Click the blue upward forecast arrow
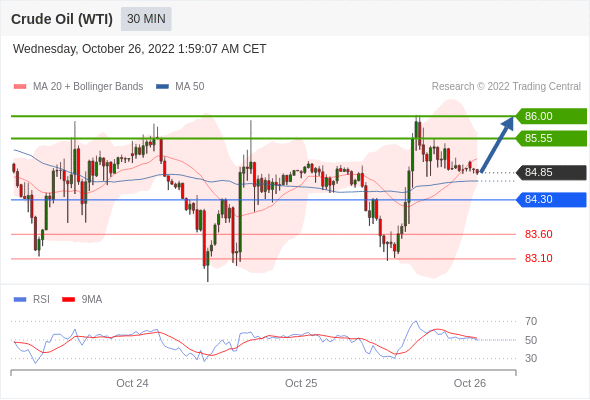 pos(497,145)
